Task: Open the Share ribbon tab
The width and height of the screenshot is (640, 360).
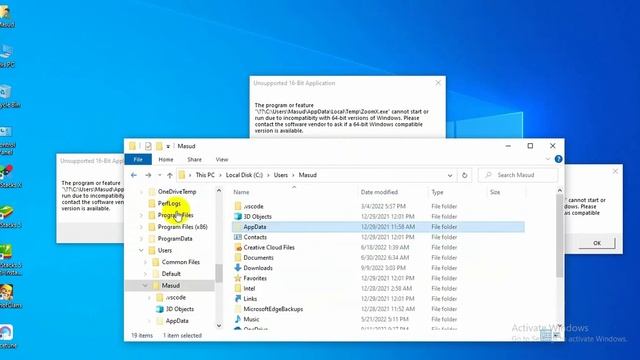Action: point(194,160)
